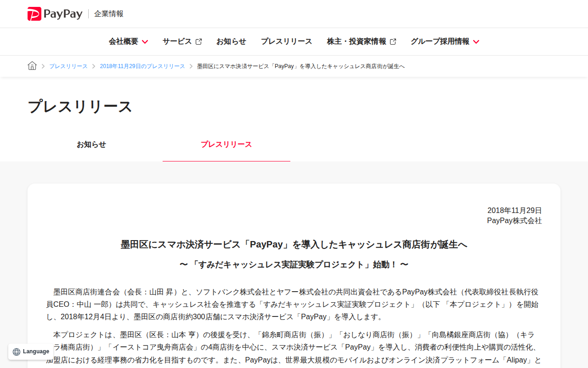Open グループ採用情報 menu item
588x368 pixels.
[445, 41]
